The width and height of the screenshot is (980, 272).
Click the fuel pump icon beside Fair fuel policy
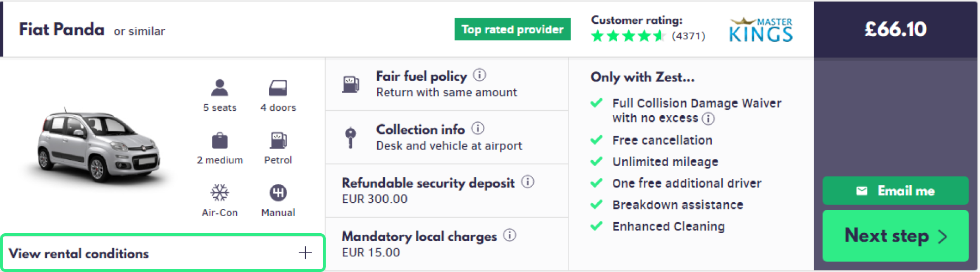click(350, 85)
